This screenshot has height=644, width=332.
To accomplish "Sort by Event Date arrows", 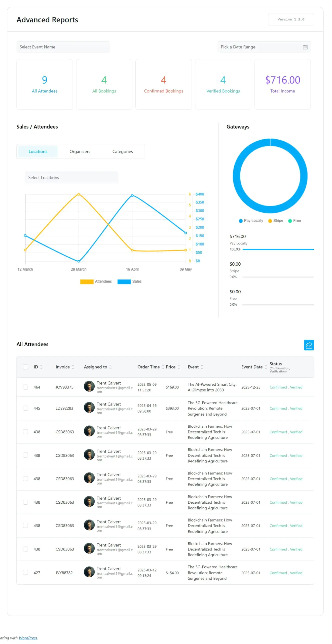I will coord(265,367).
